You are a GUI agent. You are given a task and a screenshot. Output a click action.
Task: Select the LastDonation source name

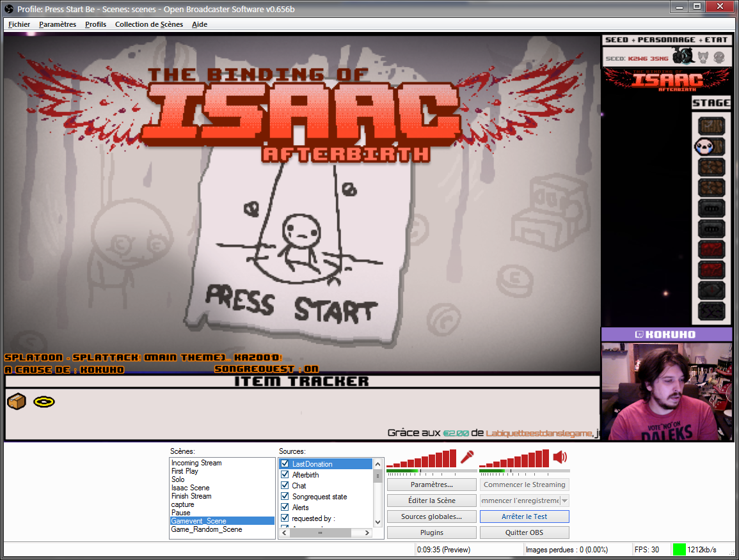tap(312, 464)
